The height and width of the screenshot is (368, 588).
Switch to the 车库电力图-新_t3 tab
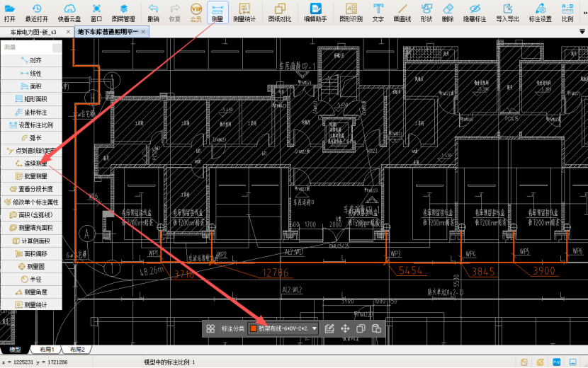[x=33, y=33]
